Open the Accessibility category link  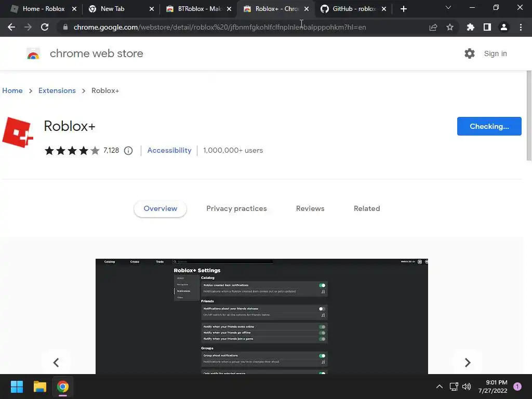click(x=169, y=150)
